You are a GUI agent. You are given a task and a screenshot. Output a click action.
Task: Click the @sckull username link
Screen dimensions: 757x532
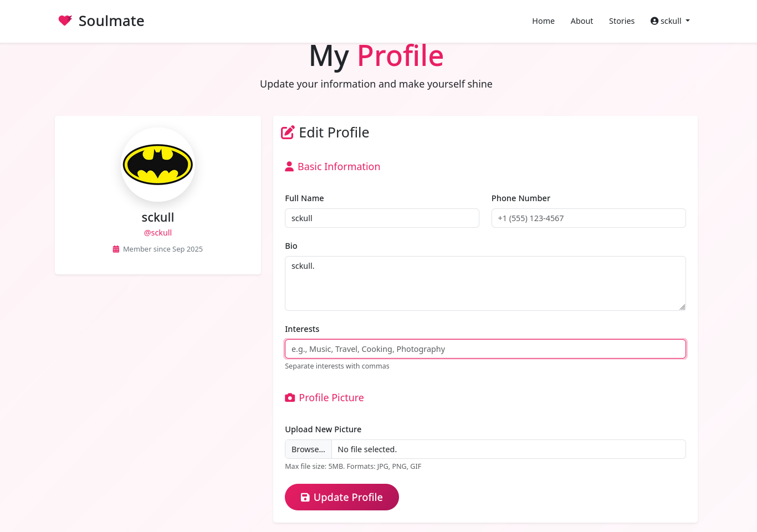tap(158, 233)
